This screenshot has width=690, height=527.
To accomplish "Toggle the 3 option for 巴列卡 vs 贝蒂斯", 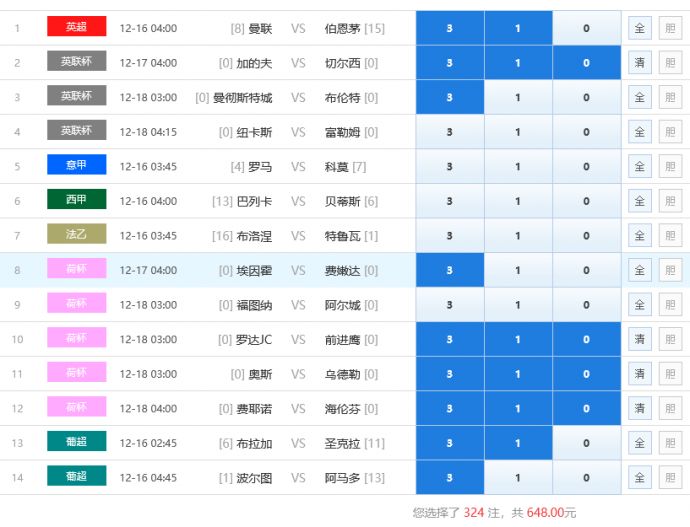I will point(449,201).
